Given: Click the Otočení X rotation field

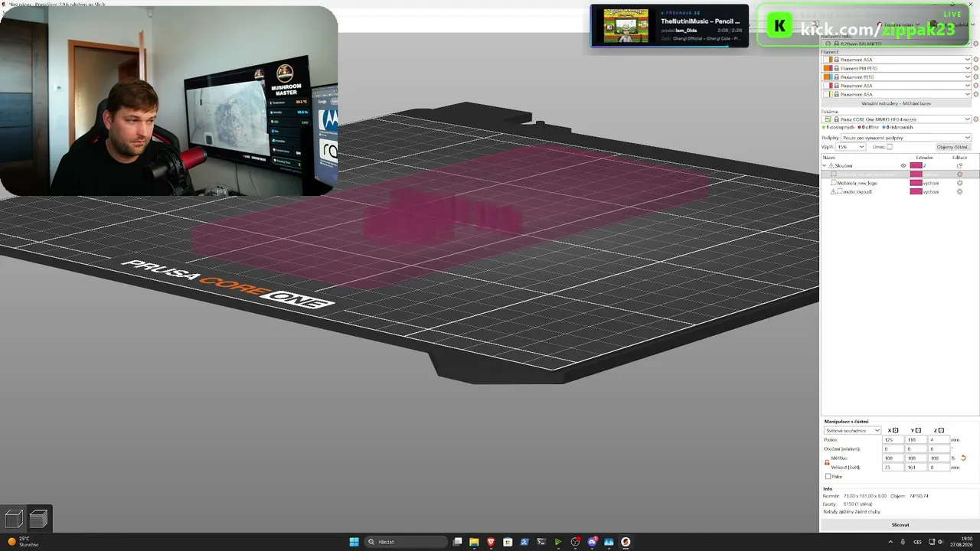Looking at the screenshot, I should 893,448.
